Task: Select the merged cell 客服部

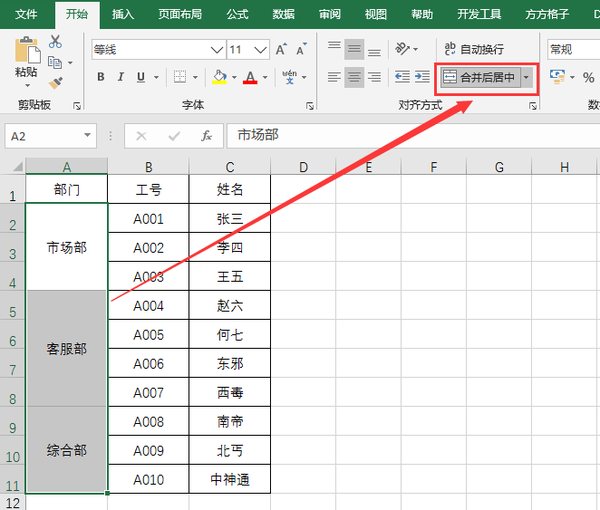Action: [x=67, y=349]
